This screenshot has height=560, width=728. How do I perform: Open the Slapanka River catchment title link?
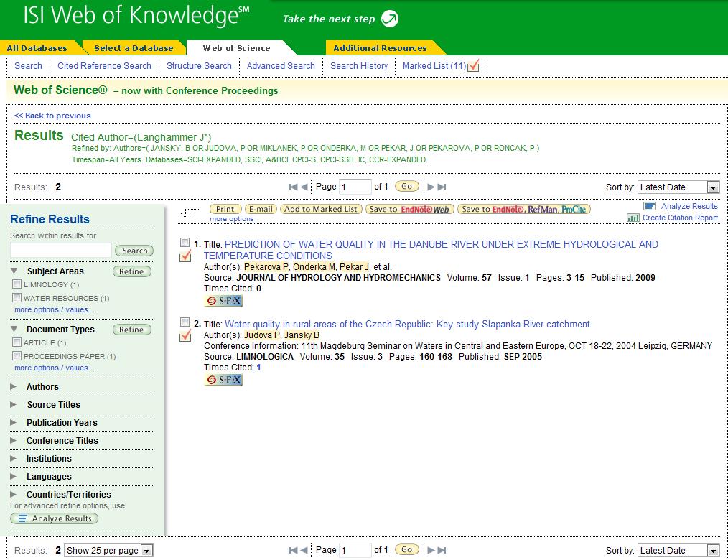[407, 324]
